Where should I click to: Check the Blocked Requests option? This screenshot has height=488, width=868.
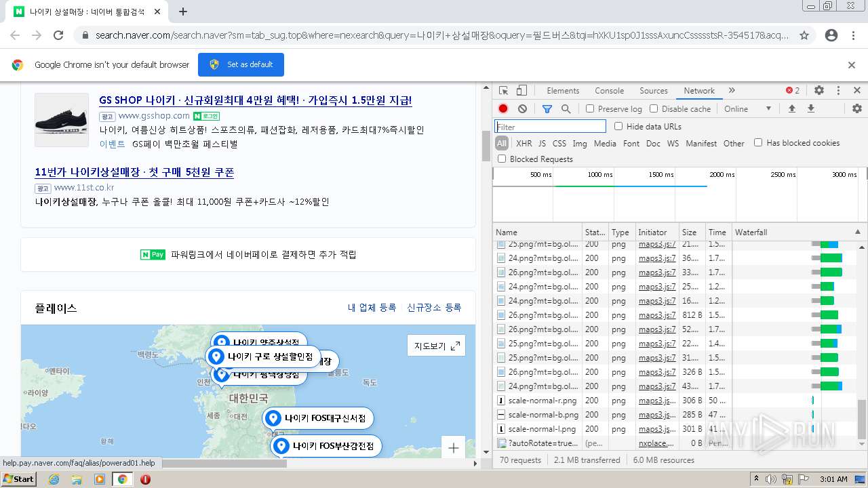[502, 159]
